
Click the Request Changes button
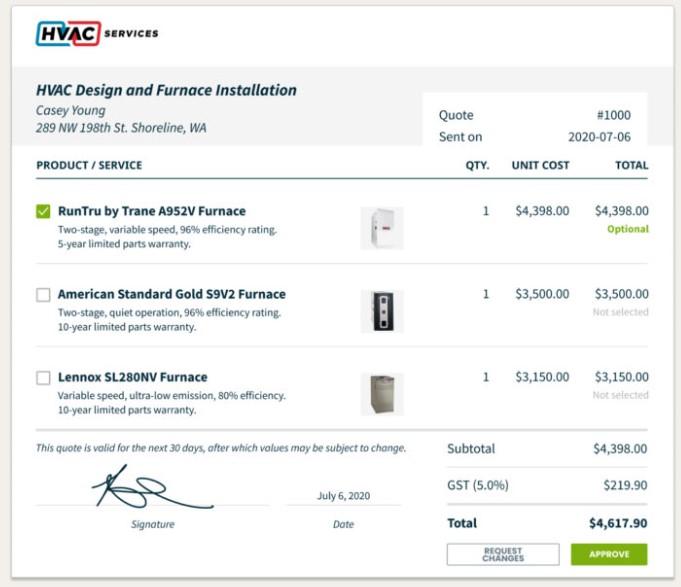pyautogui.click(x=502, y=554)
